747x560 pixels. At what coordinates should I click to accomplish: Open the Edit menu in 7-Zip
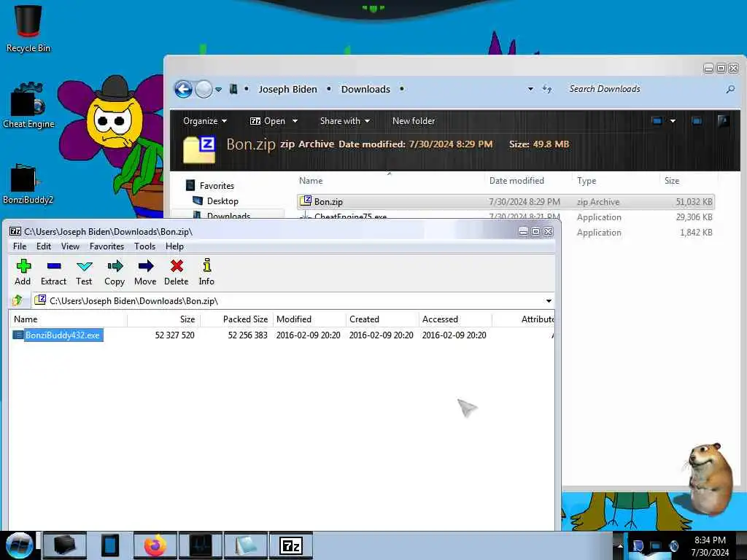pos(43,246)
